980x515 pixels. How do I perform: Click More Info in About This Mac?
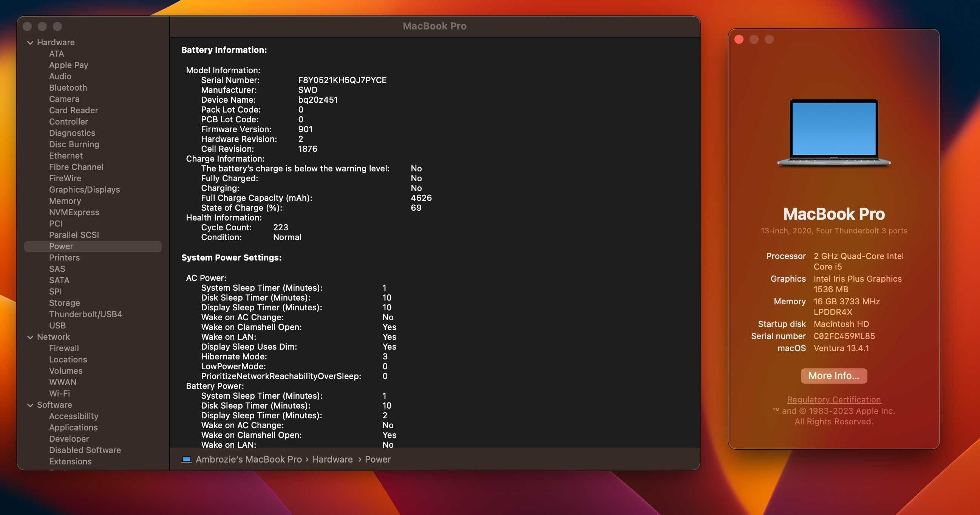pyautogui.click(x=834, y=376)
